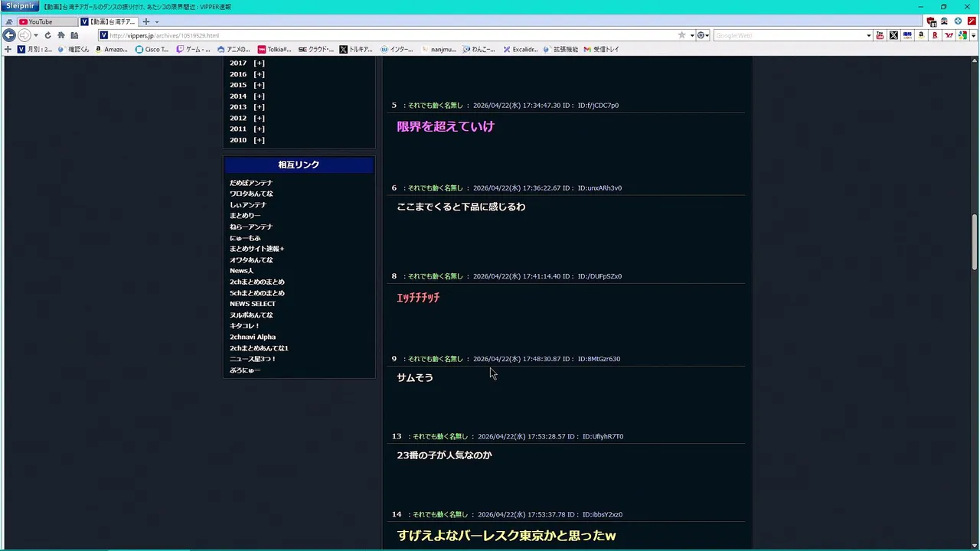Image resolution: width=980 pixels, height=551 pixels.
Task: Open the だめぽアンテナ link
Action: tap(251, 183)
